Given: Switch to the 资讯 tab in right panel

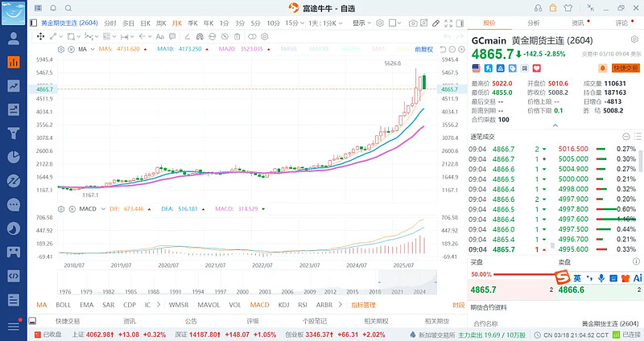Looking at the screenshot, I should pyautogui.click(x=577, y=23).
